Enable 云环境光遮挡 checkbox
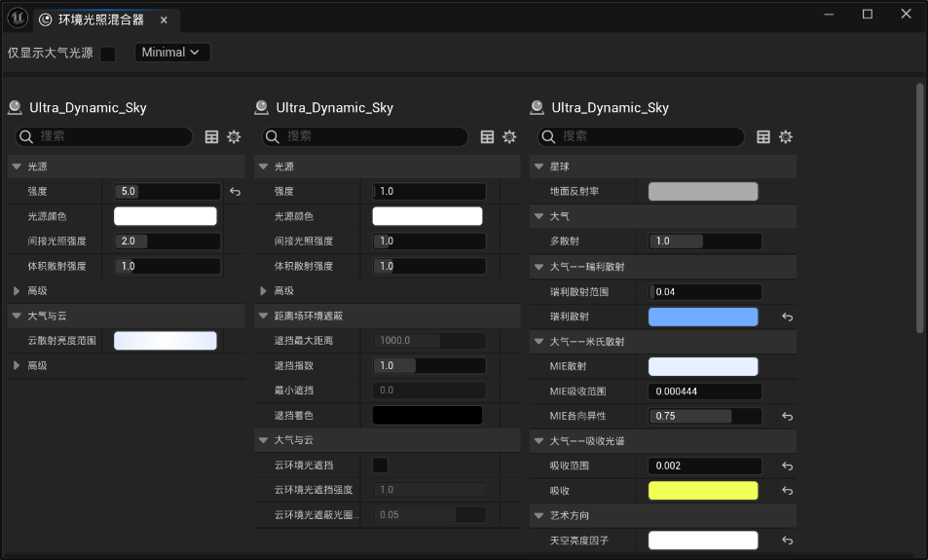928x560 pixels. [x=380, y=465]
